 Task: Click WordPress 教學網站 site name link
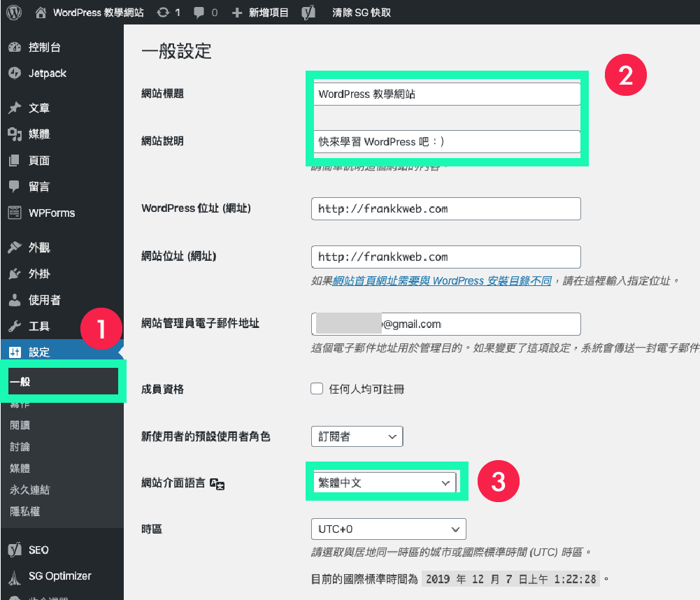pos(99,13)
